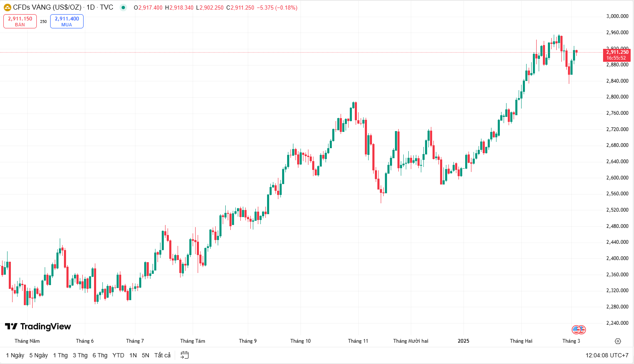Select the 1 Ngày time range

click(x=15, y=355)
